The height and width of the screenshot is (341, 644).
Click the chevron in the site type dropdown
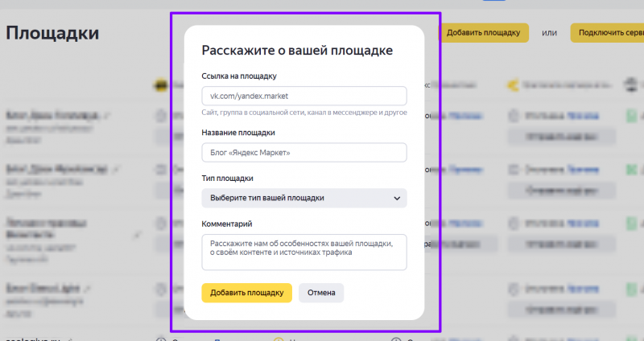pyautogui.click(x=397, y=198)
